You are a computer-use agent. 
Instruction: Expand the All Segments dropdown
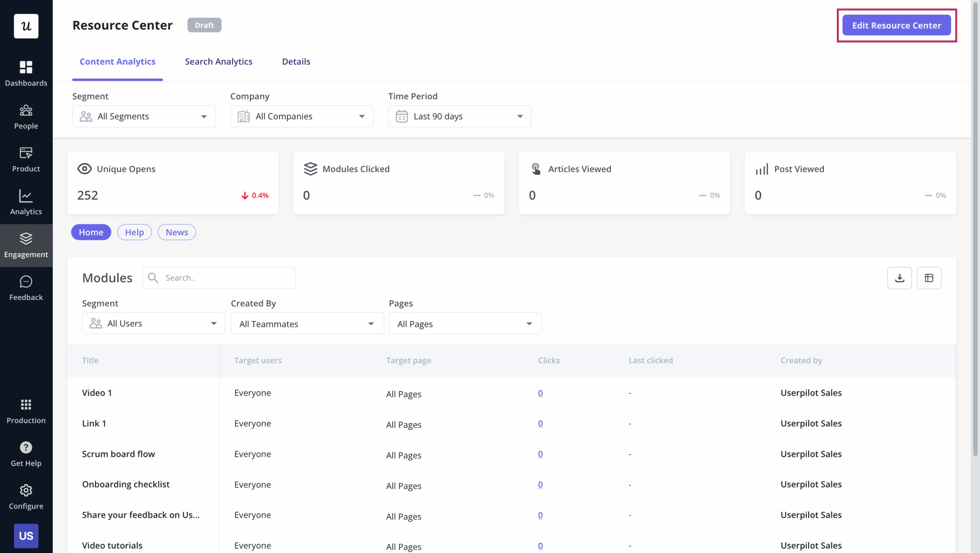coord(144,116)
